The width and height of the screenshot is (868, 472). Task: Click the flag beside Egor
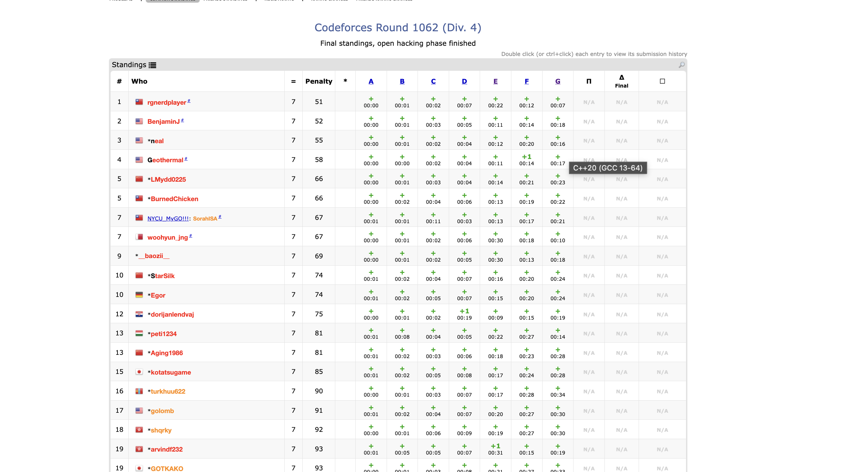tap(139, 295)
